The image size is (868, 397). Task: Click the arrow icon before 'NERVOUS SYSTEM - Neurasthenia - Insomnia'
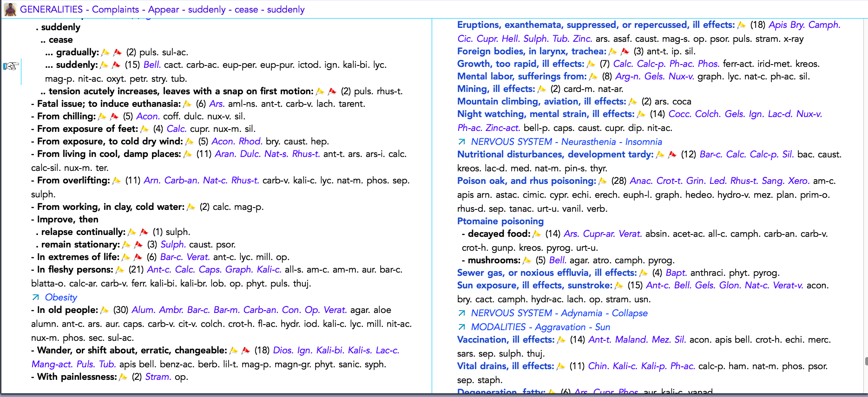(461, 142)
